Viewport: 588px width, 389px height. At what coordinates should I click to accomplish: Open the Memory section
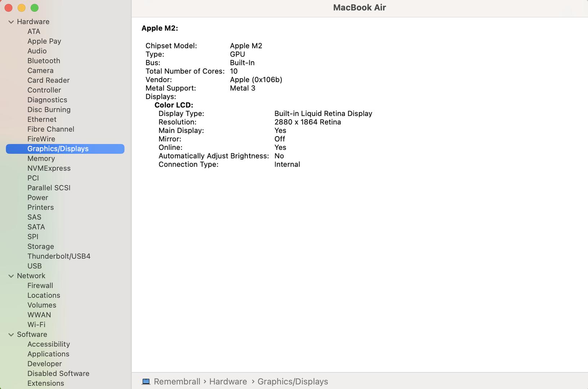(x=41, y=158)
